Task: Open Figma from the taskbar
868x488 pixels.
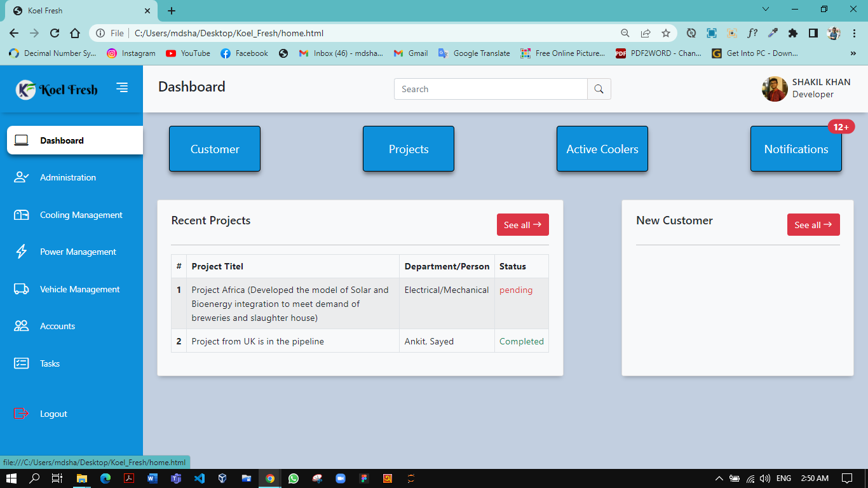Action: (363, 478)
